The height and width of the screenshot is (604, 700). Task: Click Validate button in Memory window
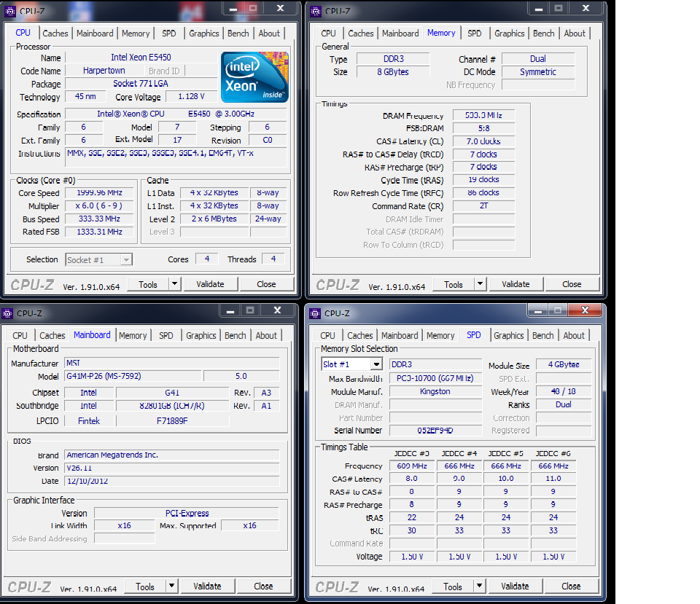(x=516, y=284)
